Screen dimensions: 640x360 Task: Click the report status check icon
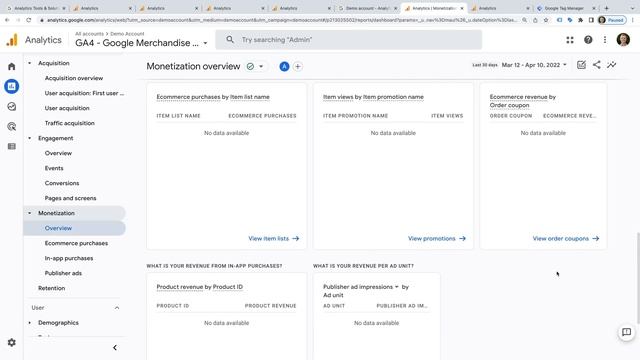250,66
